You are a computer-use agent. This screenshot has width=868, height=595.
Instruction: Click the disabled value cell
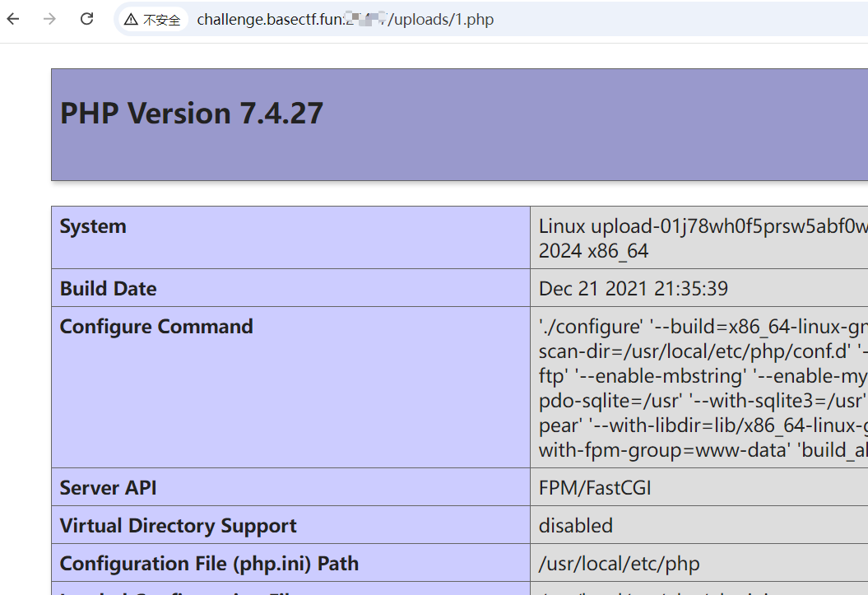[576, 526]
